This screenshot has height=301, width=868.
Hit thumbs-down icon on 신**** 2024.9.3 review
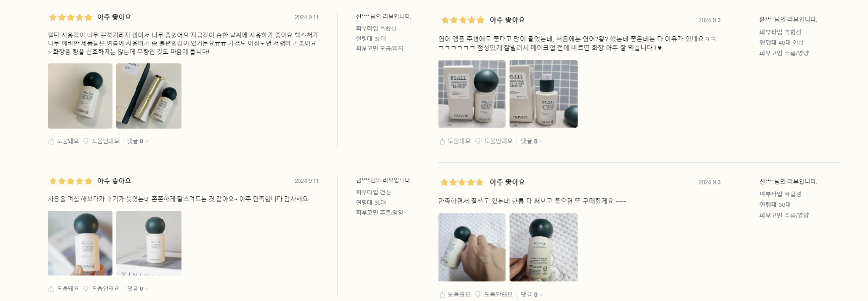(x=478, y=294)
